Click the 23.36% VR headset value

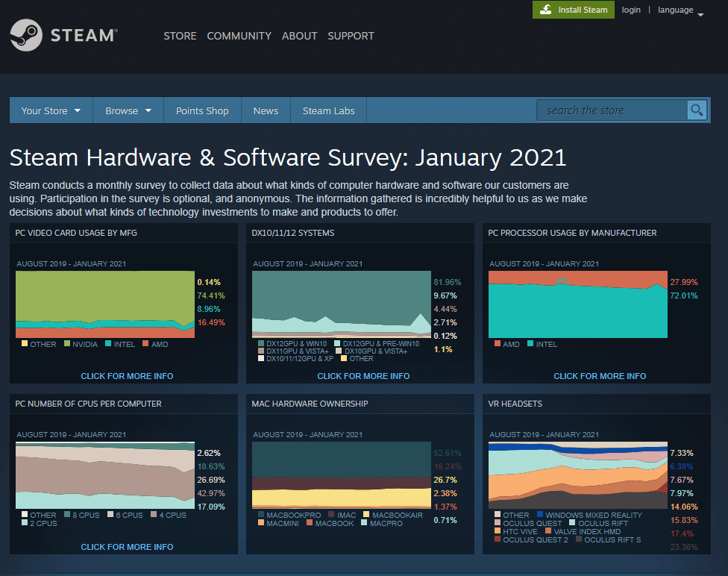coord(683,547)
